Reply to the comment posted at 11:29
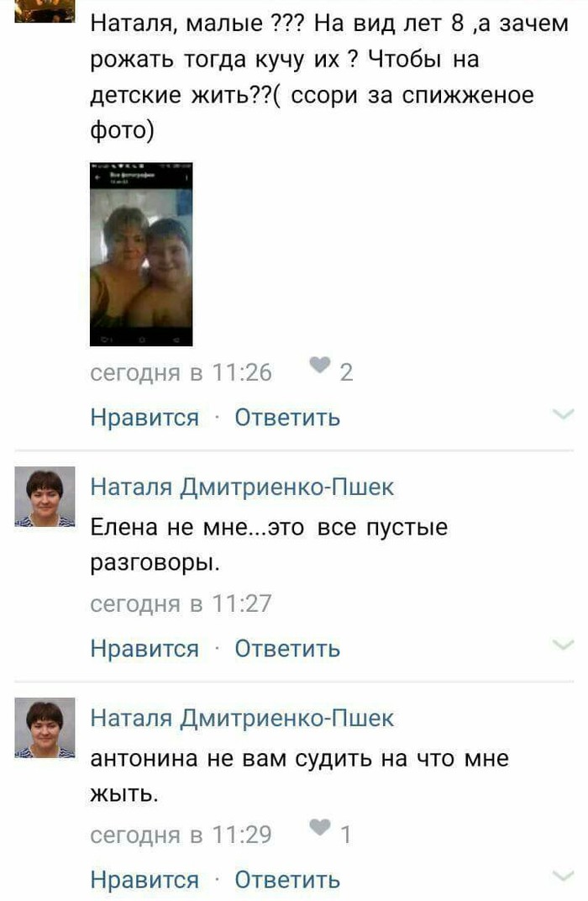 (x=287, y=880)
